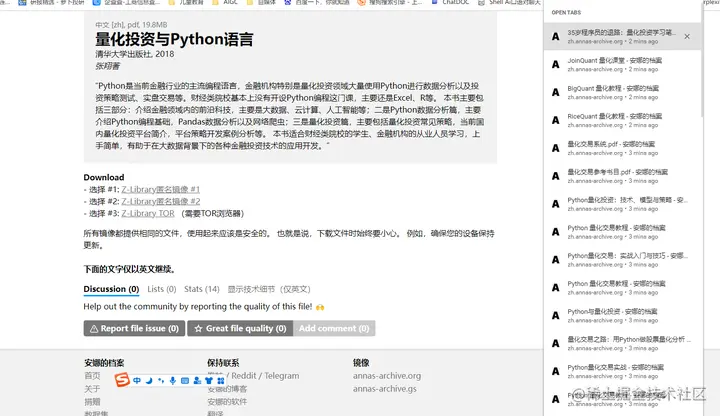Open the Sogou soft keyboard icon

tap(185, 381)
